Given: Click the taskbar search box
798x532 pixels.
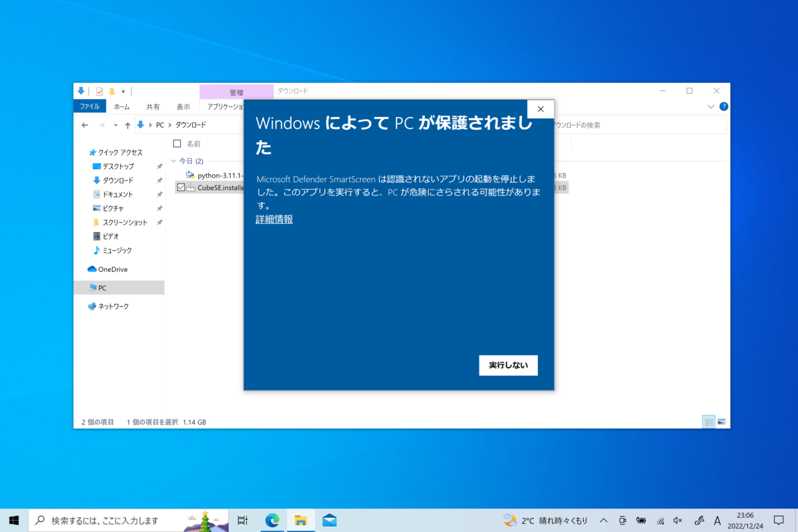Looking at the screenshot, I should (128, 520).
